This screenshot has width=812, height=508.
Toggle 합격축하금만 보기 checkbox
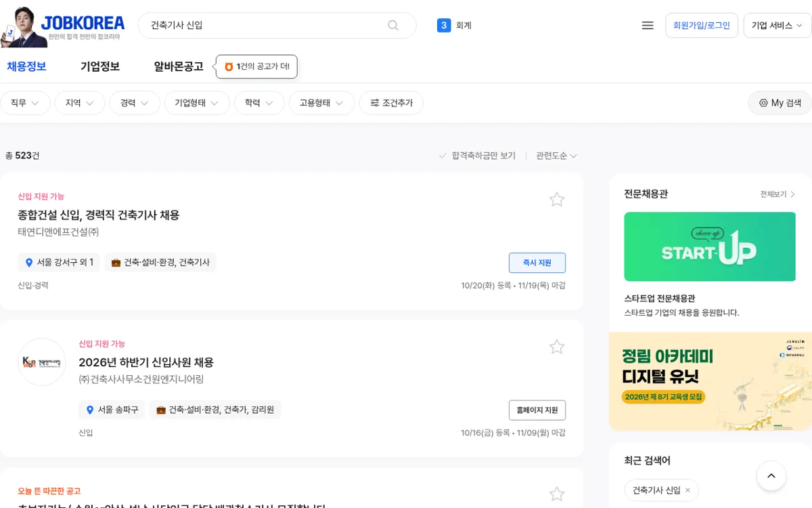point(477,156)
